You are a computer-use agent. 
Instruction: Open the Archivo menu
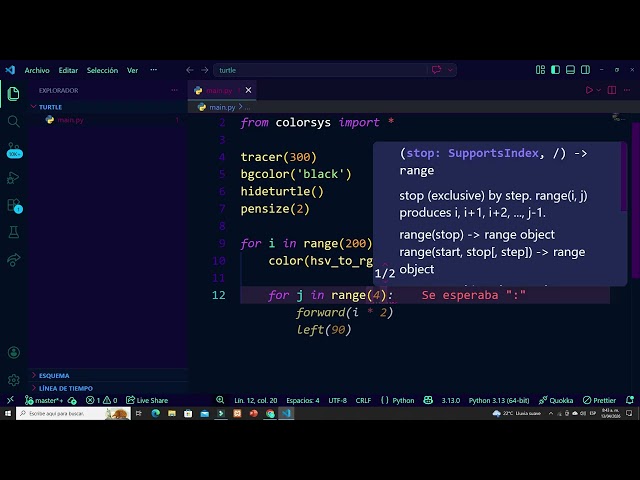coord(37,70)
